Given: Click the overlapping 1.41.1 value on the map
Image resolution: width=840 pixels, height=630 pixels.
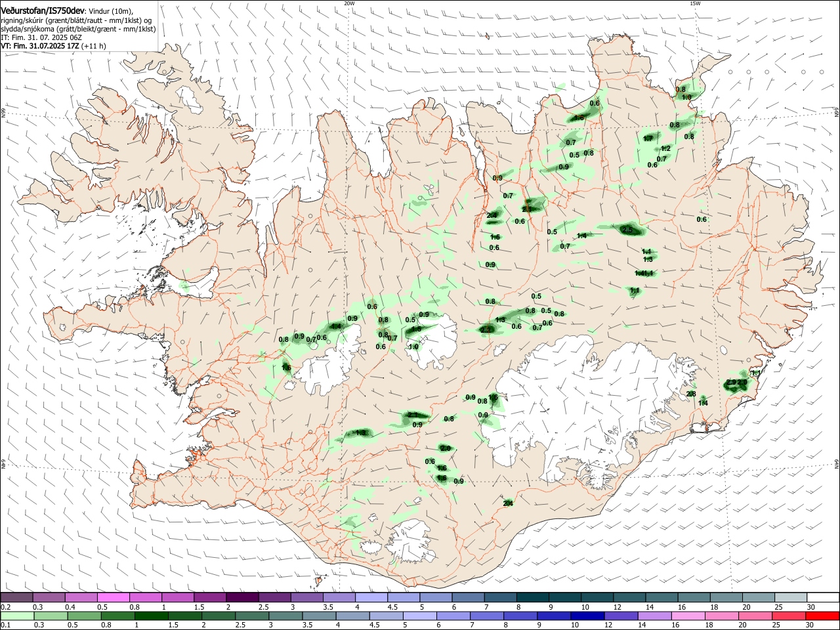Looking at the screenshot, I should coord(644,273).
